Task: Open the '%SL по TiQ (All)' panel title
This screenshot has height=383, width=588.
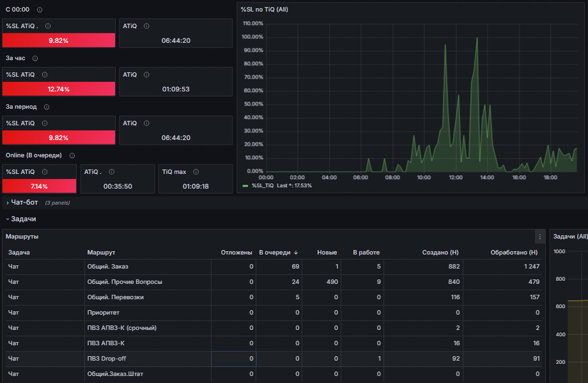Action: click(x=265, y=10)
